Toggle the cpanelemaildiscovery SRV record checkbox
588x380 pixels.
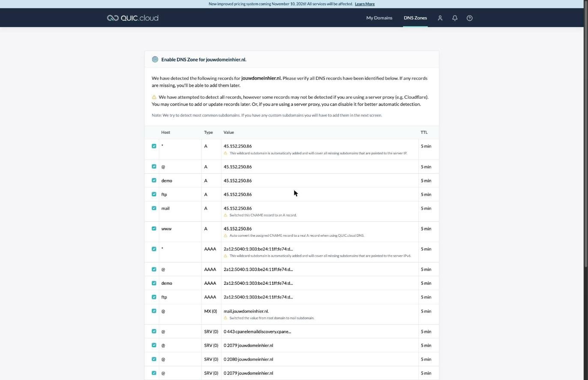click(154, 331)
